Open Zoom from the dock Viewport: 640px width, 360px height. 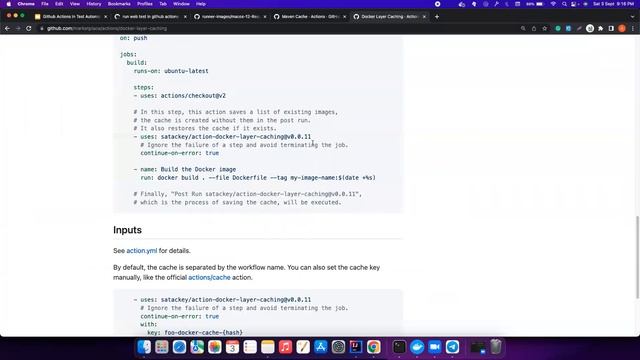435,347
